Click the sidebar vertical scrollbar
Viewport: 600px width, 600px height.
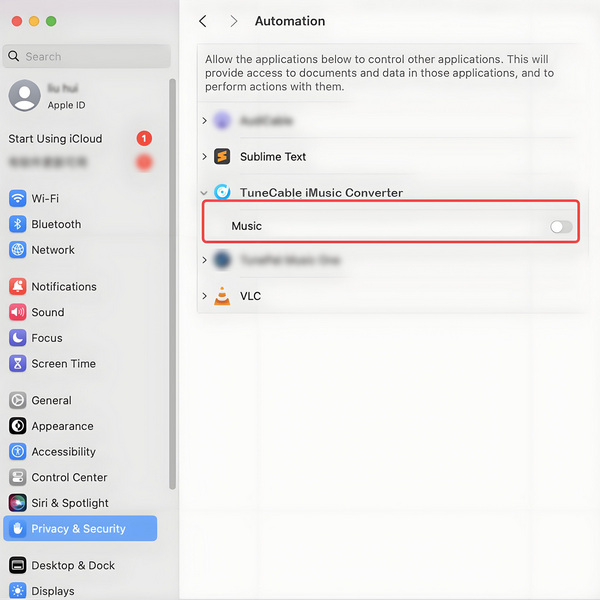tap(173, 284)
